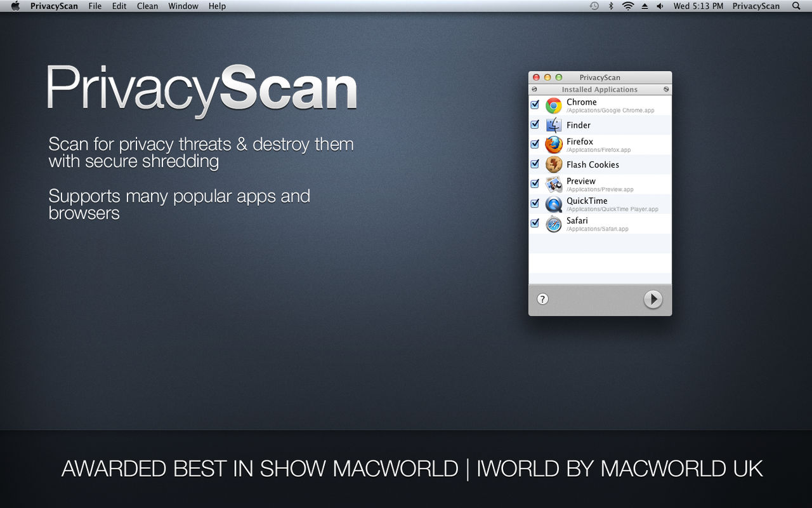
Task: Click the left icon in Installed Applications header
Action: tap(534, 90)
